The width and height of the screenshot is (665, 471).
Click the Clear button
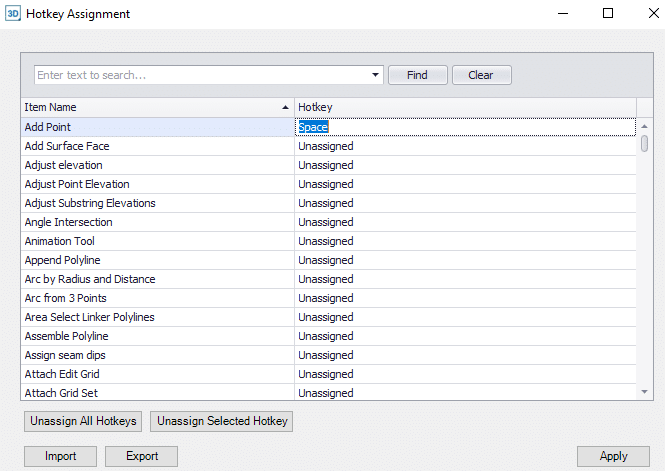coord(481,75)
